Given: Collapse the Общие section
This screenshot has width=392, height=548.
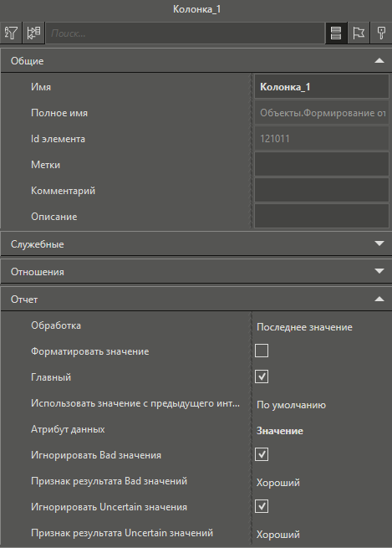Looking at the screenshot, I should click(x=379, y=61).
